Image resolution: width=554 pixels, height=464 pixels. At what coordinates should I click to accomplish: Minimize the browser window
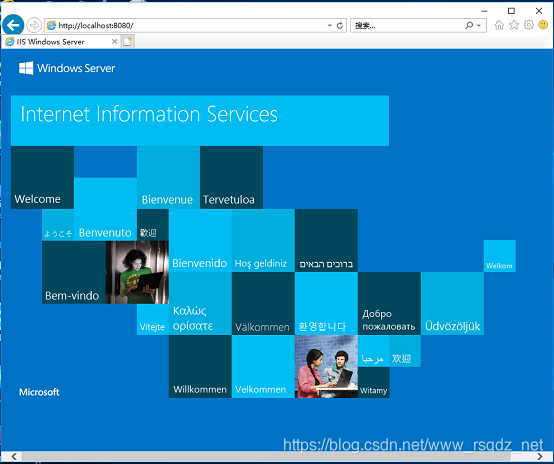pyautogui.click(x=484, y=11)
